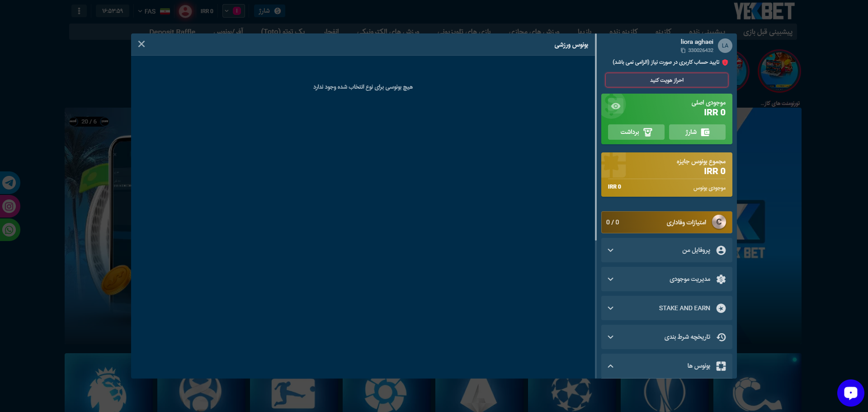Open WhatsApp contact icon
The image size is (868, 412).
[9, 230]
